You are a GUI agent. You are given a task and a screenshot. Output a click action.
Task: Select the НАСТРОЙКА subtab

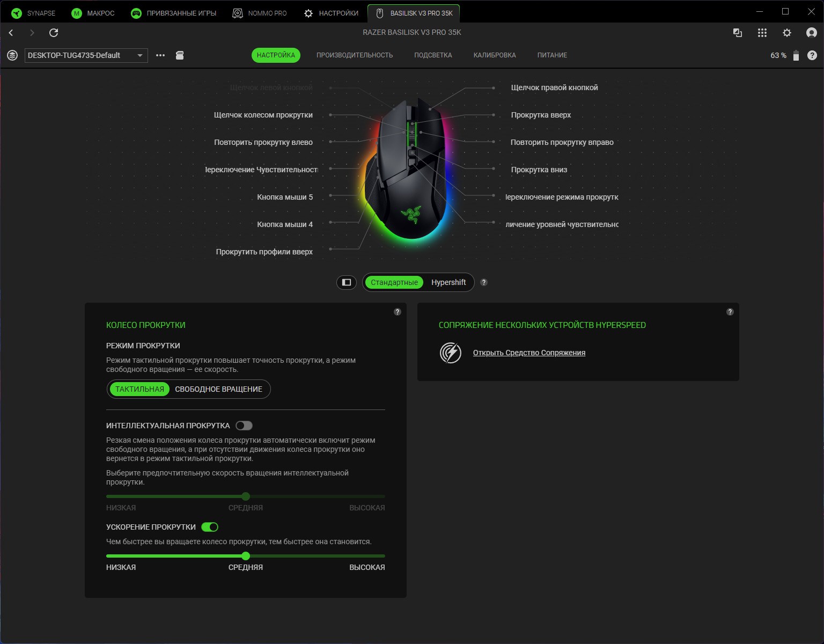pyautogui.click(x=276, y=55)
